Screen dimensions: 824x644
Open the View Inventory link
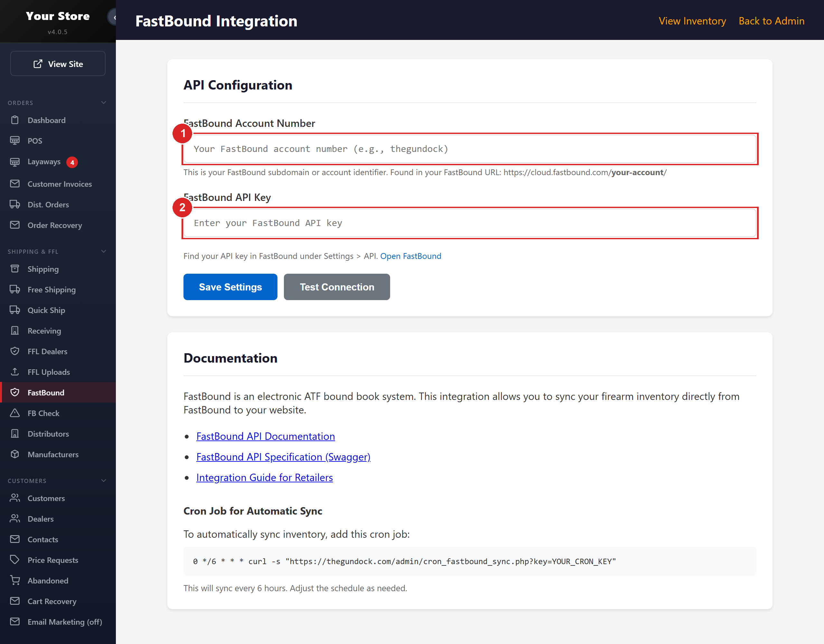click(692, 21)
